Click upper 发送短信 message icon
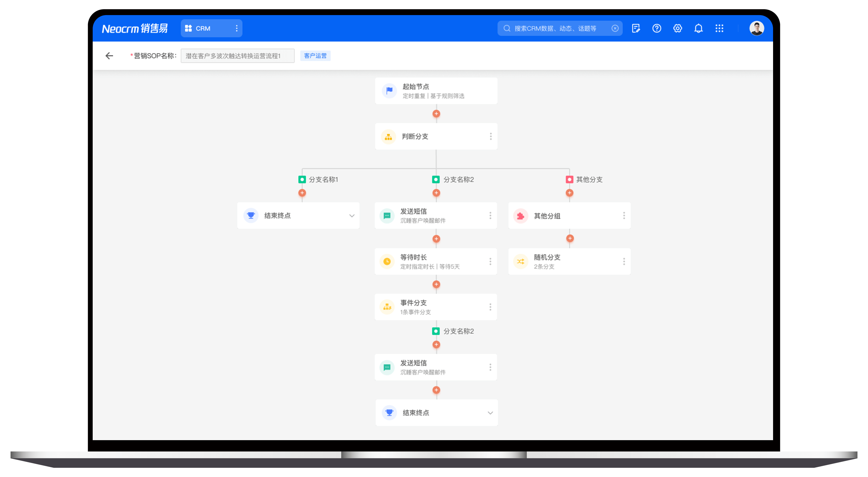Viewport: 868px width, 477px height. (x=387, y=215)
